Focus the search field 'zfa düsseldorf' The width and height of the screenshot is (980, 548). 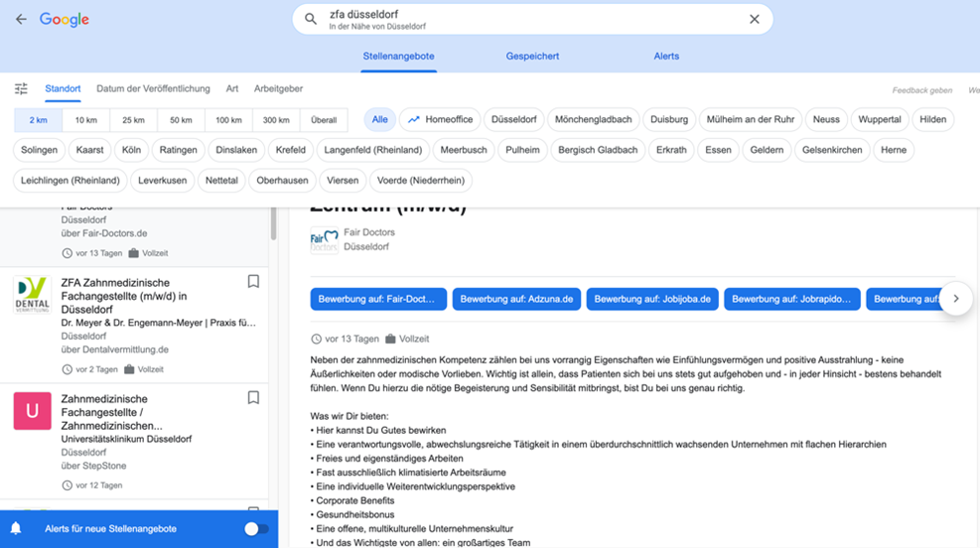tap(532, 20)
